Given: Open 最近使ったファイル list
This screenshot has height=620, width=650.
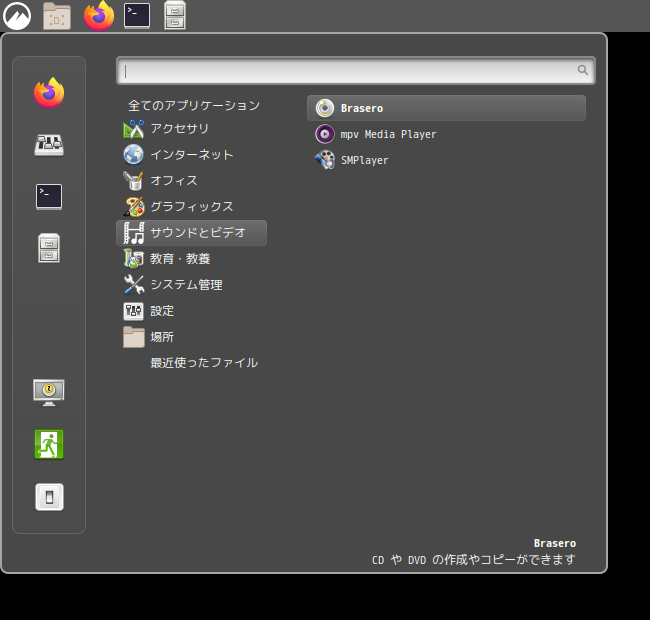Looking at the screenshot, I should pyautogui.click(x=204, y=363).
